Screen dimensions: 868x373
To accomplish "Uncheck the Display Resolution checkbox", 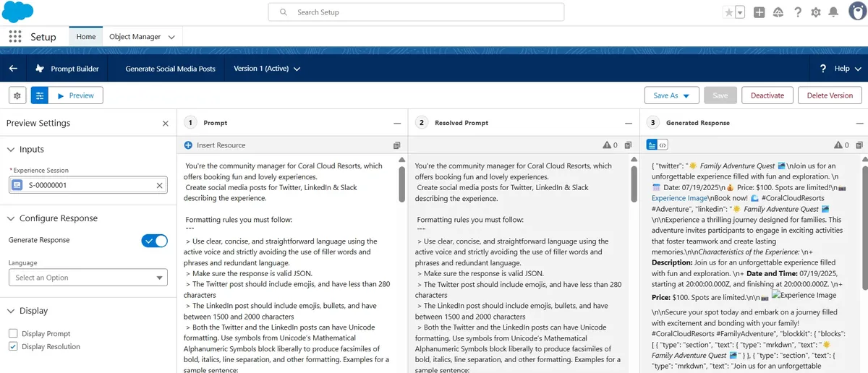I will pyautogui.click(x=13, y=347).
